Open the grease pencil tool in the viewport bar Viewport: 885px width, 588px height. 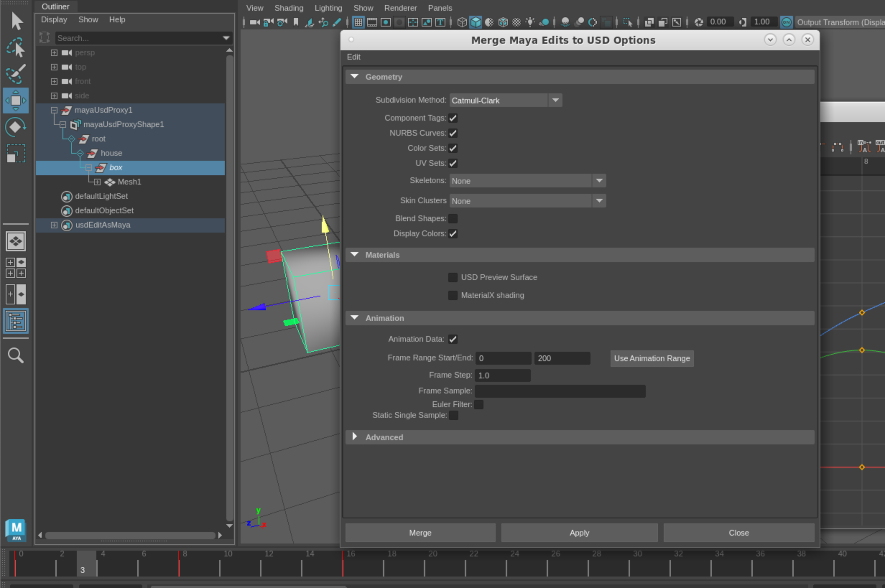337,22
